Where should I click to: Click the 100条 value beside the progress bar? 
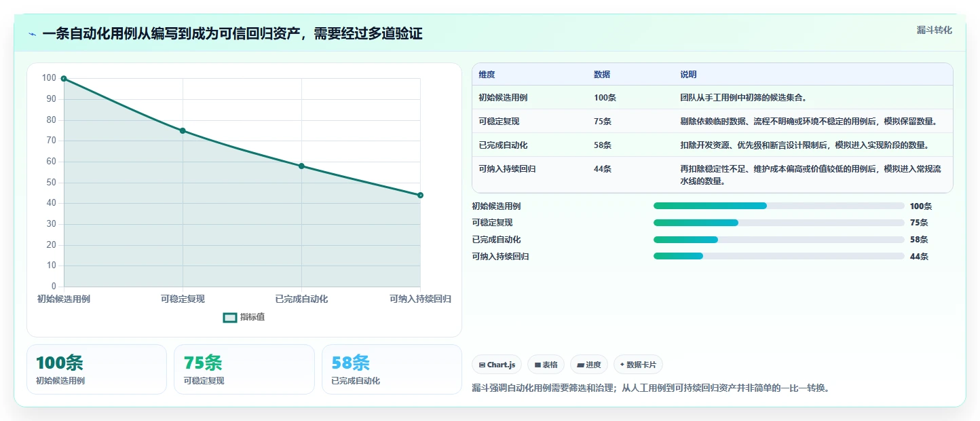(x=921, y=206)
